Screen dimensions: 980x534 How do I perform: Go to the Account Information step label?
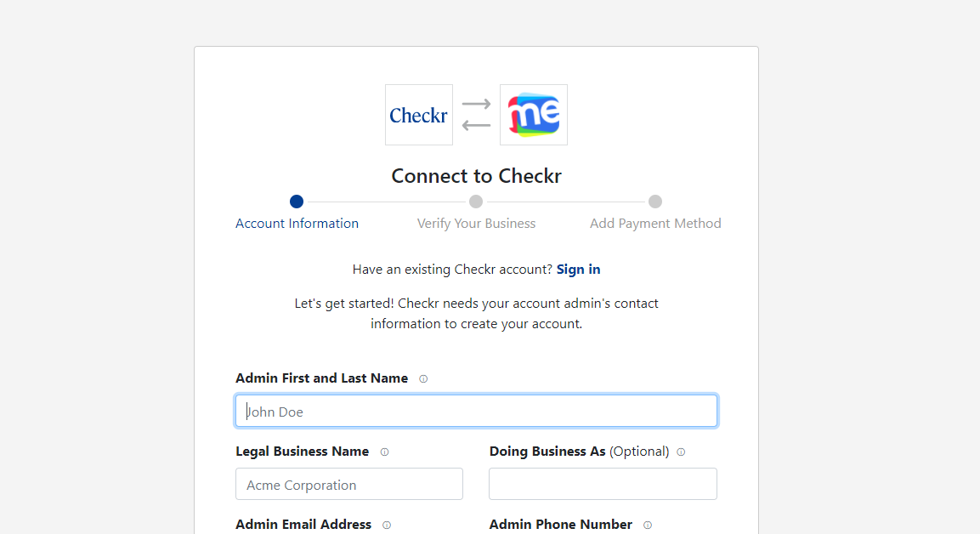tap(297, 224)
